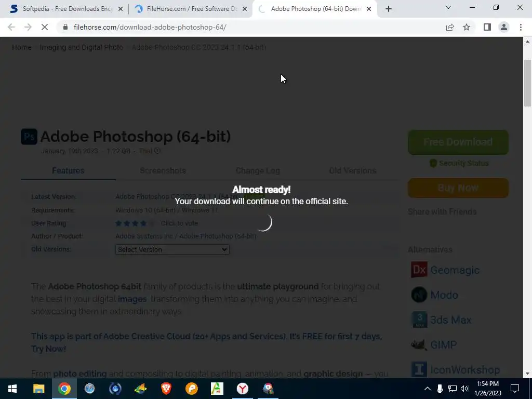Open the Windows Start menu
Screen dimensions: 532x399
[12, 389]
